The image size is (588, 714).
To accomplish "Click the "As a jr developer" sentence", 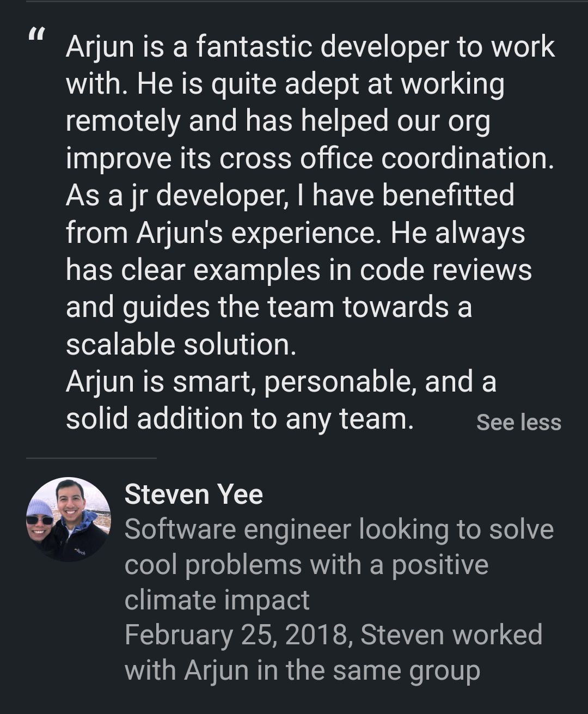I will pyautogui.click(x=290, y=196).
